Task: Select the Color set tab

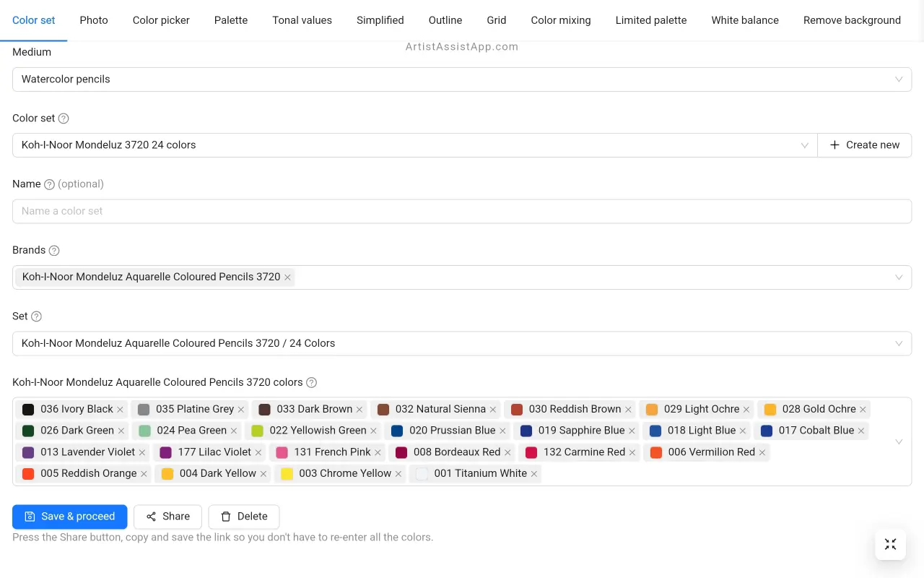Action: click(x=34, y=20)
